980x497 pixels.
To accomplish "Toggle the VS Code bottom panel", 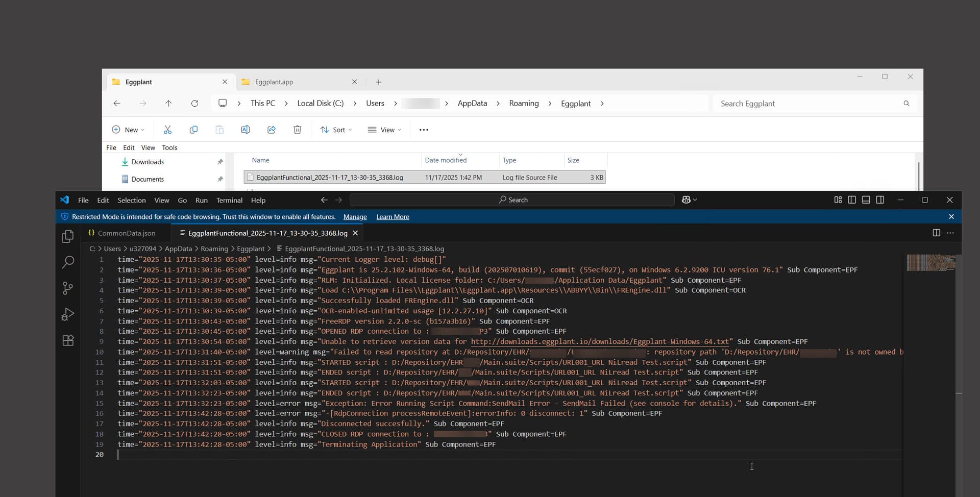I will tap(866, 200).
